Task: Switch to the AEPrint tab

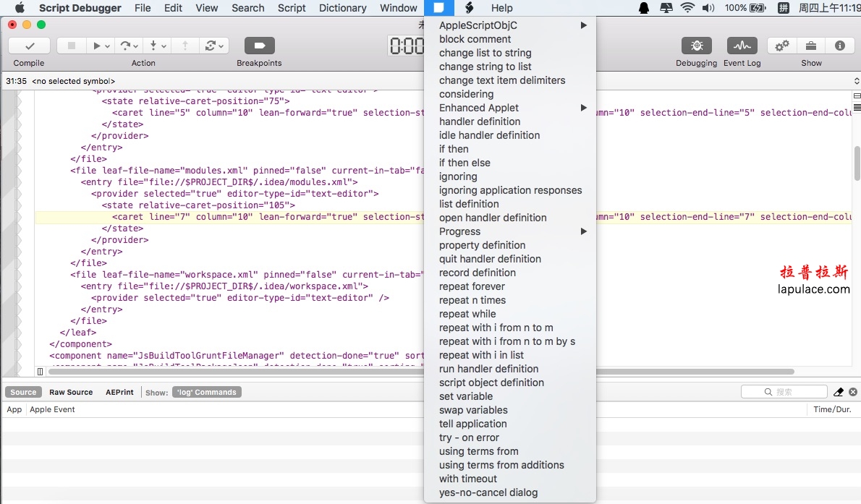Action: coord(119,392)
